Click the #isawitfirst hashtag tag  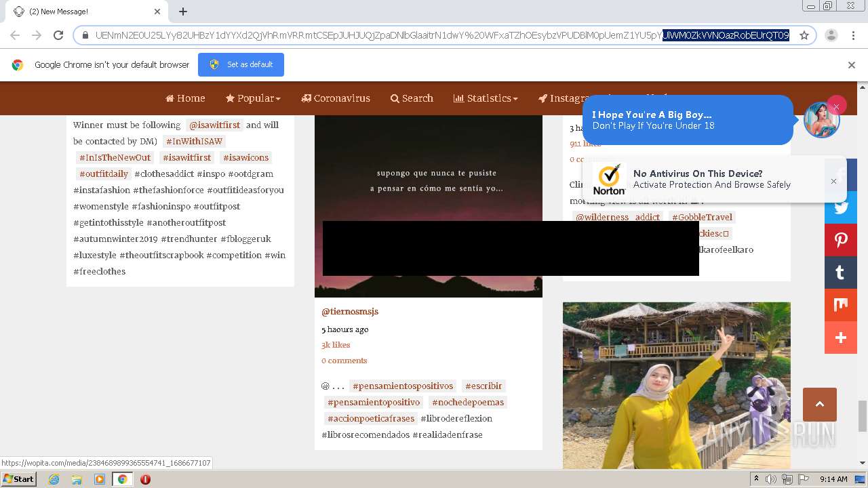coord(186,158)
